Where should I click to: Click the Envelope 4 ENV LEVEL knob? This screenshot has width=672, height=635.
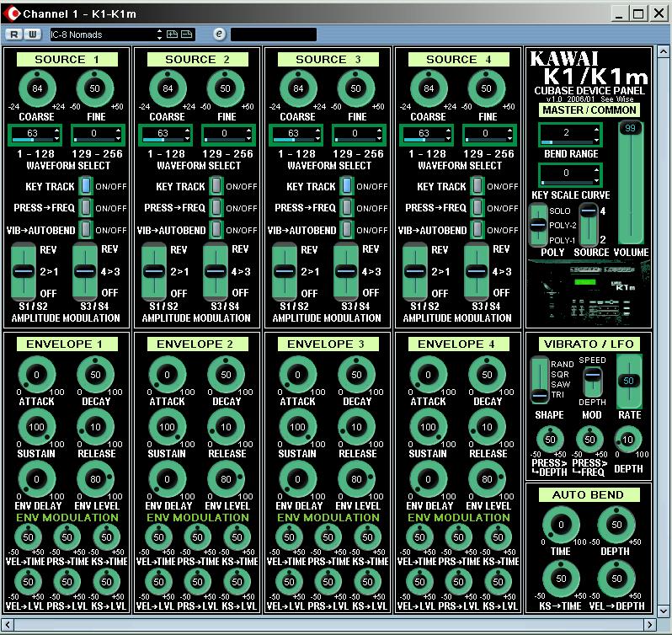click(487, 479)
